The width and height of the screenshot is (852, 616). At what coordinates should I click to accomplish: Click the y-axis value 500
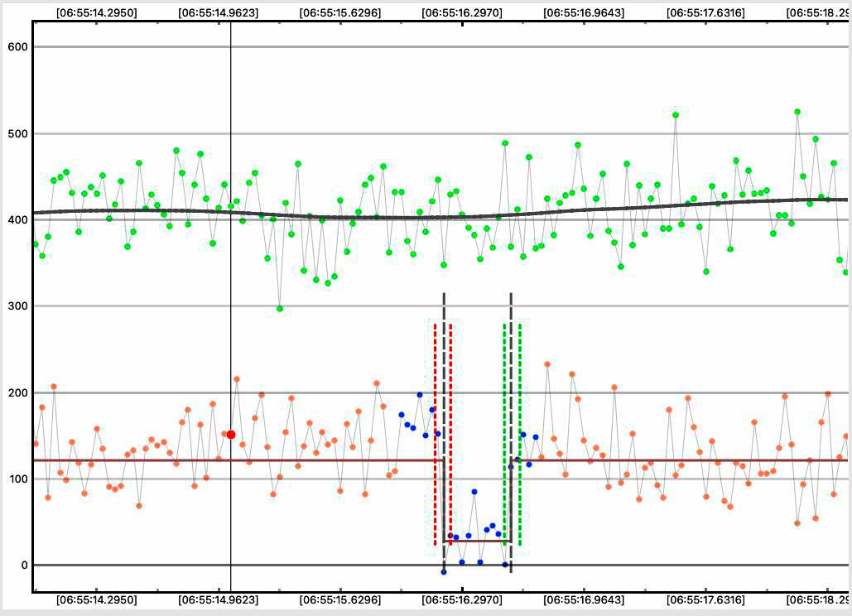point(17,133)
